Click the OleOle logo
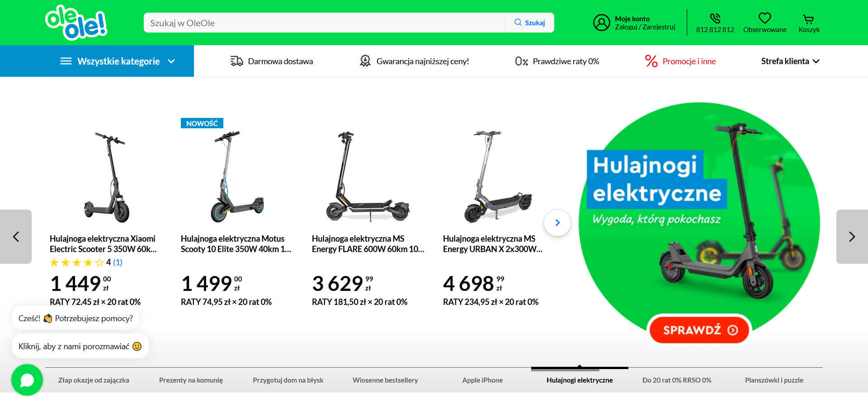 [x=76, y=22]
